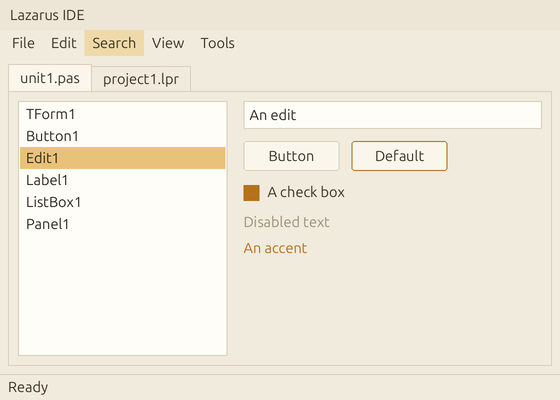Click the "Ready" status bar text

click(x=28, y=388)
